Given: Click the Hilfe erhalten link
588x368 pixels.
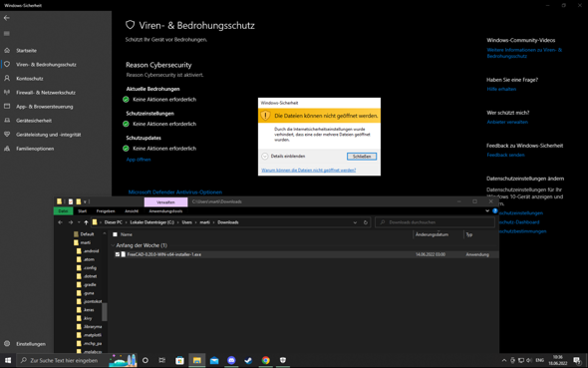Looking at the screenshot, I should point(501,89).
